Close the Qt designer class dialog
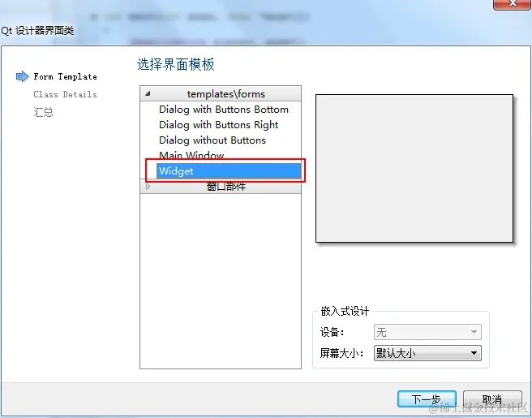532x418 pixels. 512,4
